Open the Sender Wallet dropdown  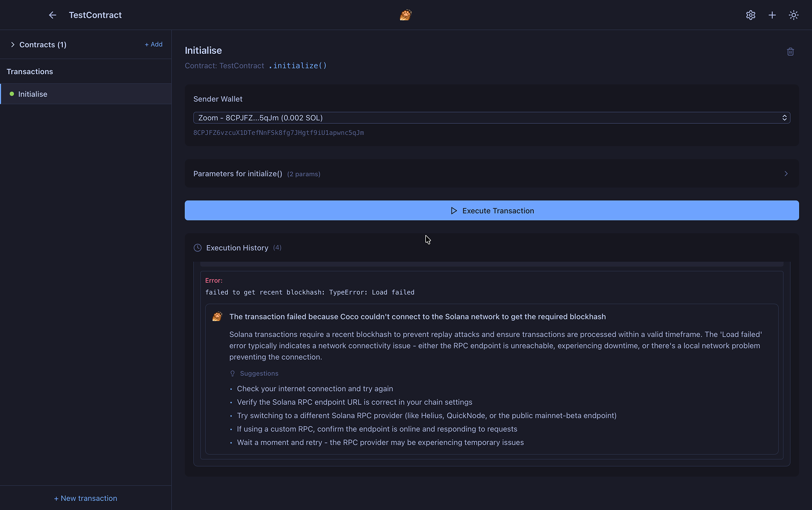tap(491, 118)
